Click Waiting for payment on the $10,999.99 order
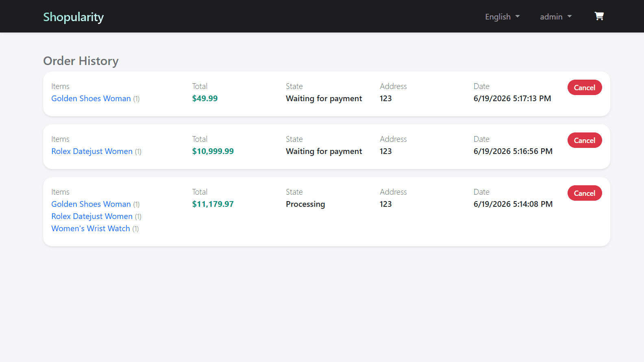 [324, 151]
